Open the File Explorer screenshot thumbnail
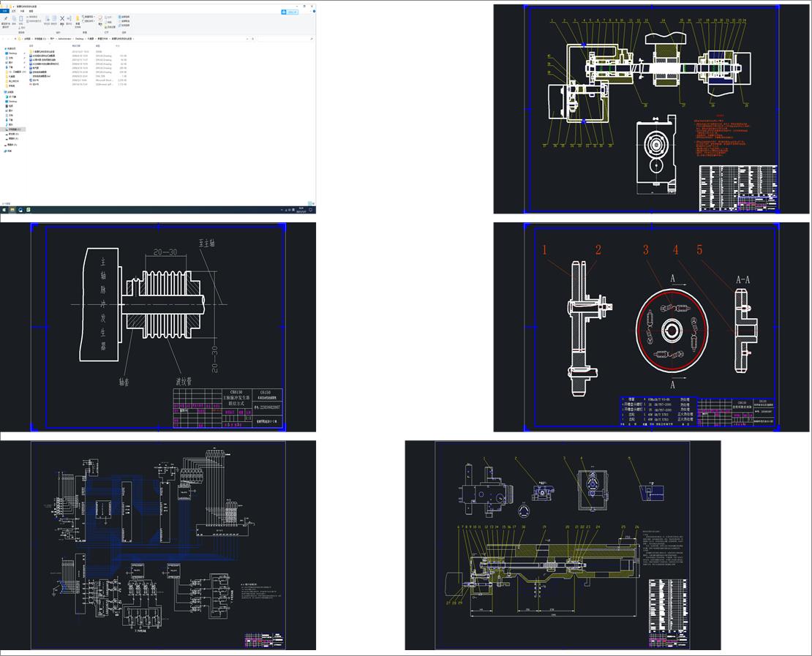 click(x=158, y=108)
